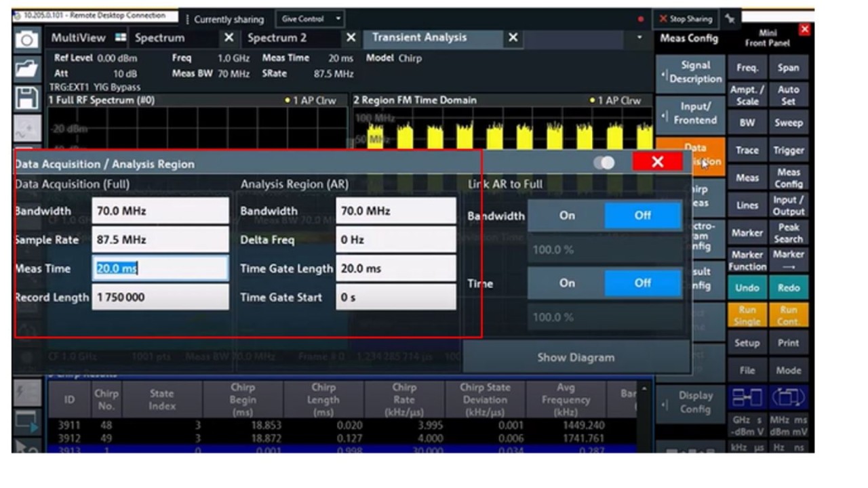This screenshot has height=488, width=868.
Task: Click the pin icon beside Stop Sharing
Action: click(730, 19)
